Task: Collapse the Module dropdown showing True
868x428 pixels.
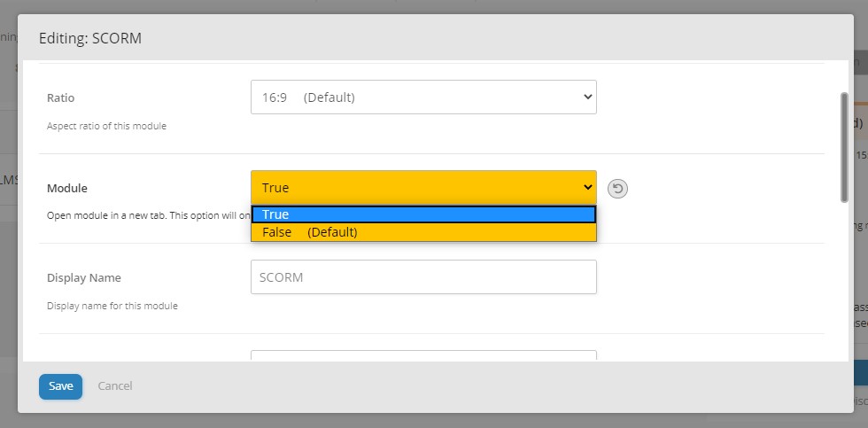Action: 423,188
